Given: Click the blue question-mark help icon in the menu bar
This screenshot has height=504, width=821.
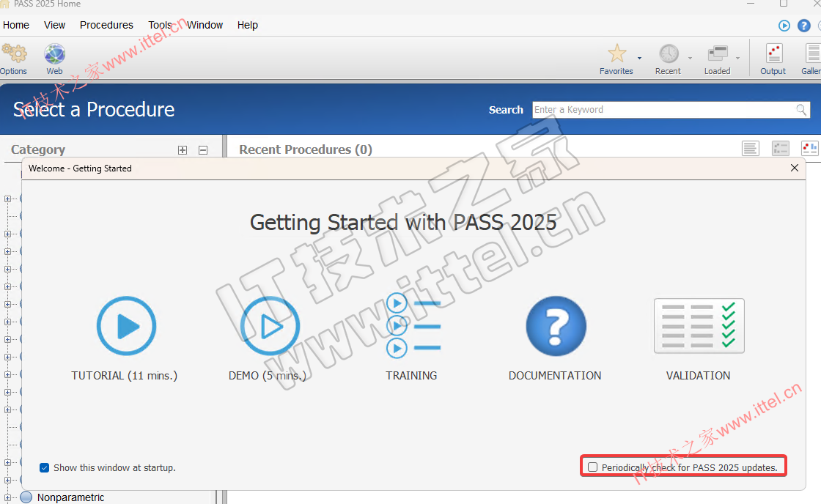Looking at the screenshot, I should click(803, 25).
